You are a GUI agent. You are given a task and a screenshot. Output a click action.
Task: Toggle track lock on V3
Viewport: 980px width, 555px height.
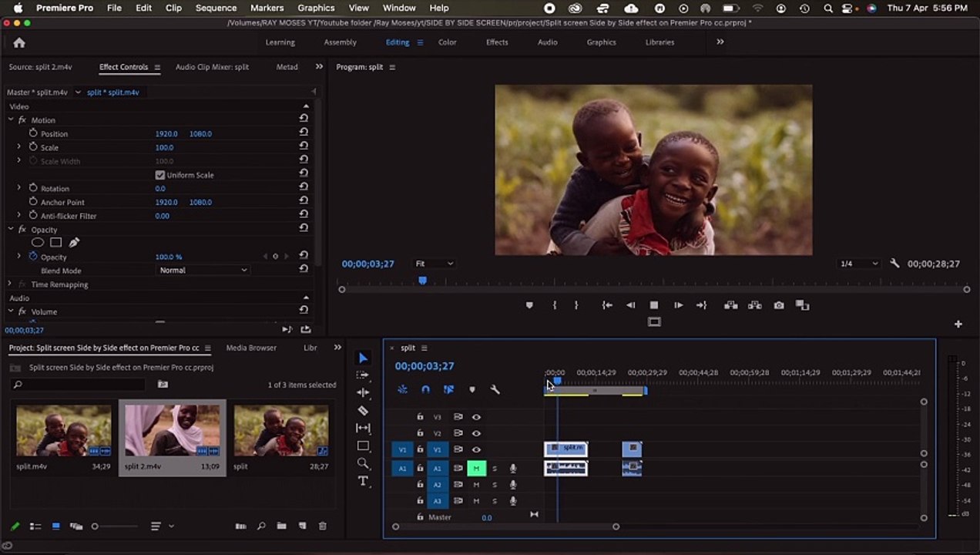click(x=420, y=417)
